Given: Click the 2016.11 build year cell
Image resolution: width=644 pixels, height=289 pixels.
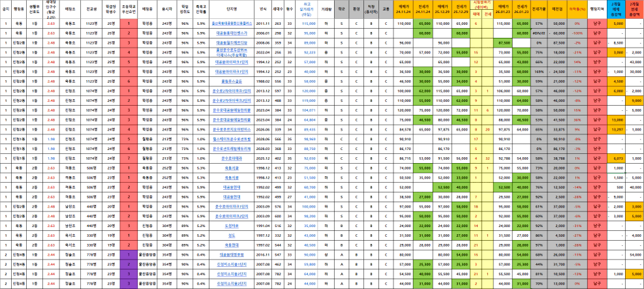Looking at the screenshot, I should point(263,254).
